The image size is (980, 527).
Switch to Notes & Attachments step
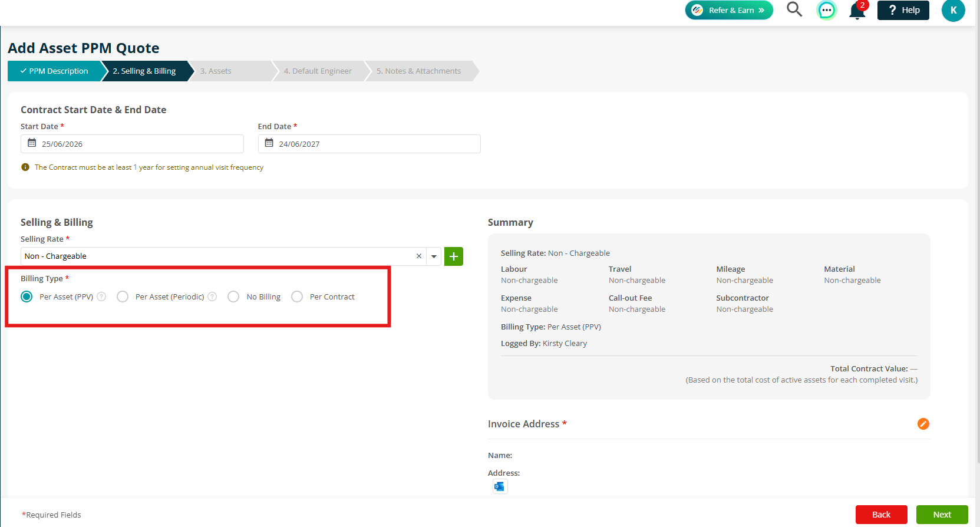coord(419,71)
